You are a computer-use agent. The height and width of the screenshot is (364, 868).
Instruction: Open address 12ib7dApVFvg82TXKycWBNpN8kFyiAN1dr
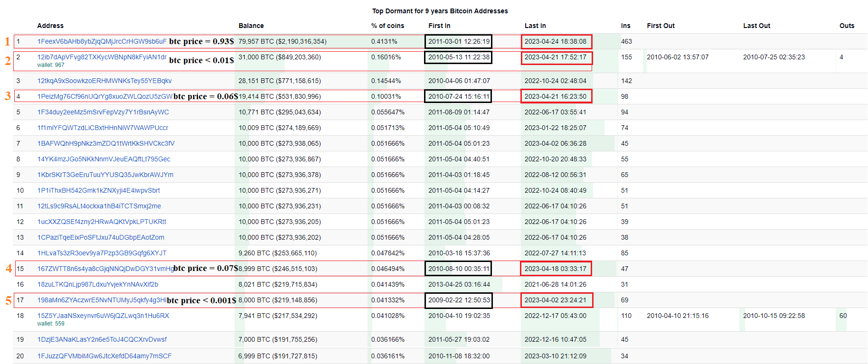click(102, 57)
